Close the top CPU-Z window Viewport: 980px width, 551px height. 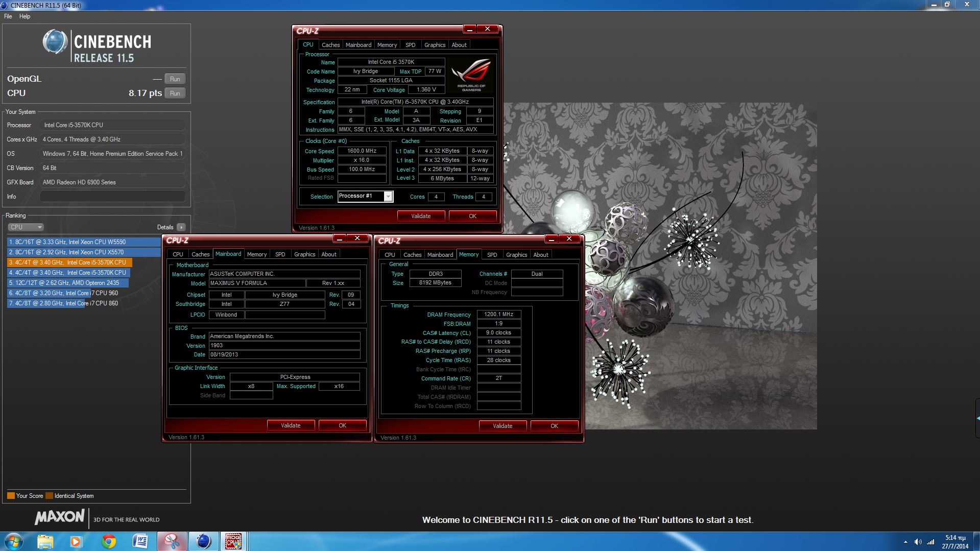[487, 29]
